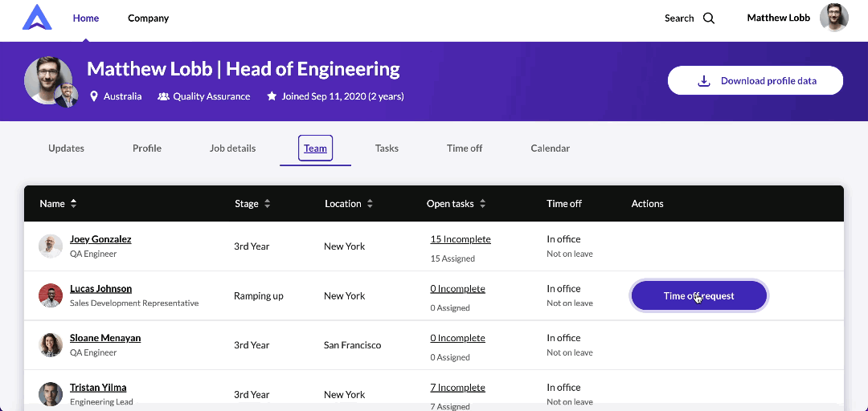This screenshot has height=411, width=868.
Task: Click the Australia location pin icon
Action: tap(94, 96)
